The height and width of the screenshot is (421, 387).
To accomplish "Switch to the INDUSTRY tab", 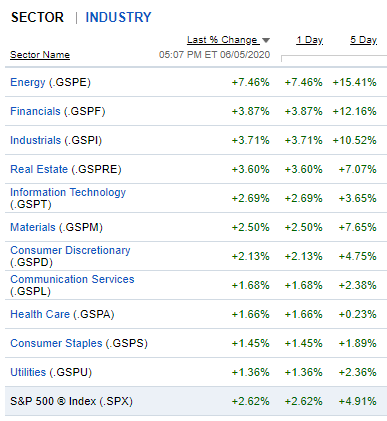I will (118, 17).
